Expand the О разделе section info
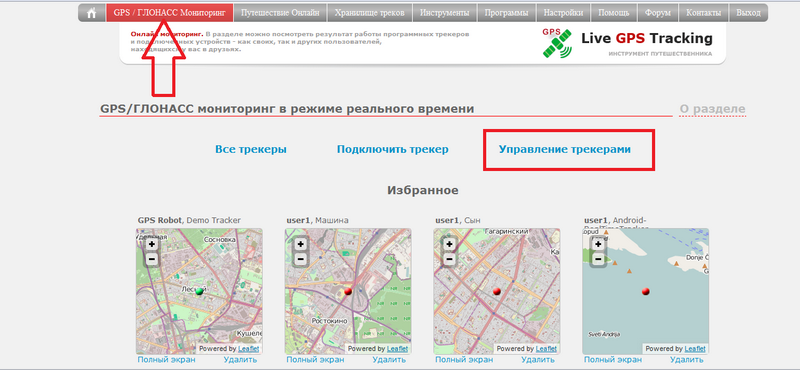Screen dimensions: 800x370 click(x=712, y=109)
